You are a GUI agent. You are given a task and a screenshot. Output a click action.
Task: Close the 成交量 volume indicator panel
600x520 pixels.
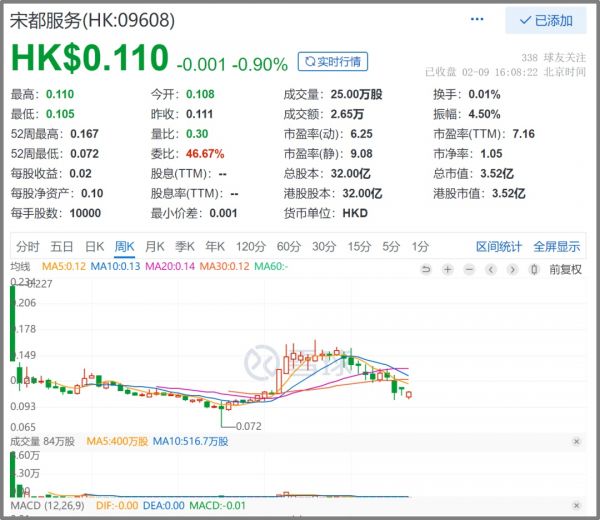point(576,442)
